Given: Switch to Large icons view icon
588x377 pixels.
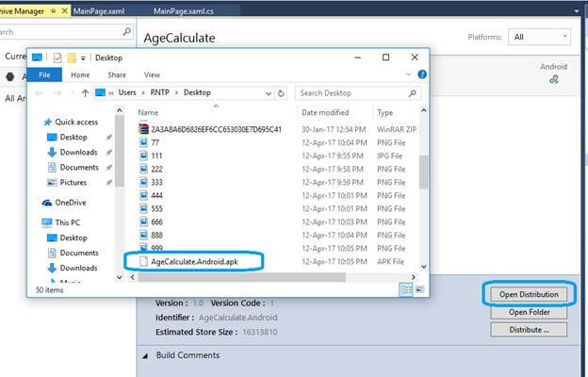Looking at the screenshot, I should tap(419, 289).
